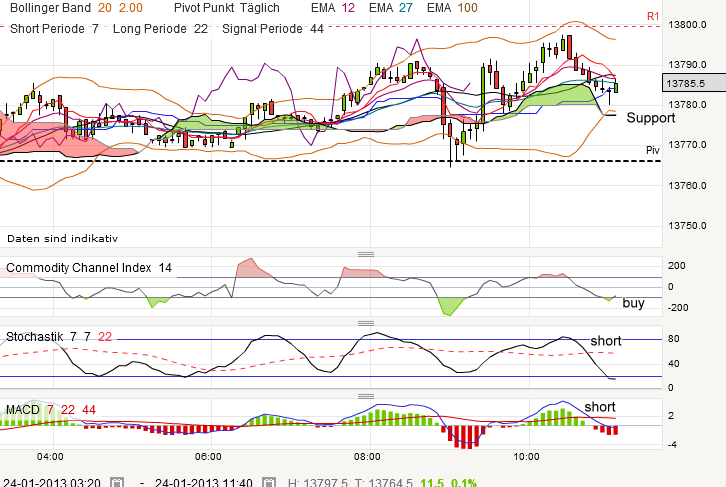Click price axis label 13760.0
The width and height of the screenshot is (726, 487).
[687, 185]
